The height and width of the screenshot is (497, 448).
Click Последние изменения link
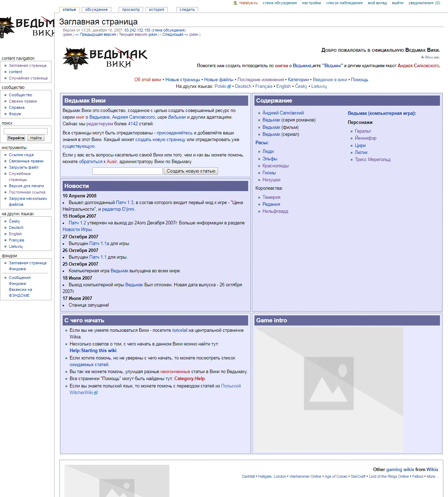[261, 80]
